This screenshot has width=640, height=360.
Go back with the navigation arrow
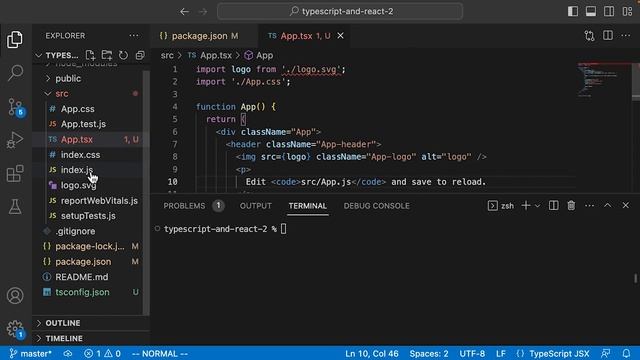pyautogui.click(x=184, y=11)
